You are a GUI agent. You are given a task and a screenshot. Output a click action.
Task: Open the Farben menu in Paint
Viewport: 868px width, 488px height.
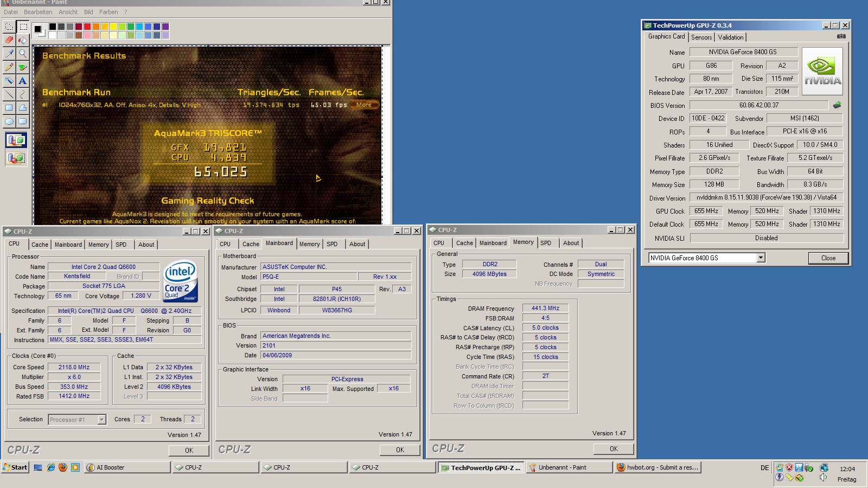point(108,12)
